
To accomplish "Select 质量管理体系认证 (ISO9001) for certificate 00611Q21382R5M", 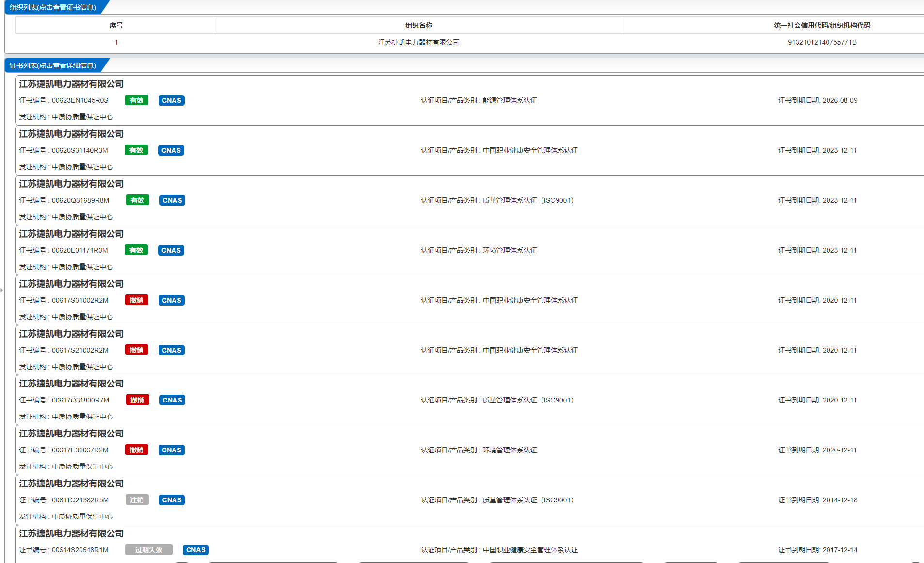I will (x=528, y=500).
